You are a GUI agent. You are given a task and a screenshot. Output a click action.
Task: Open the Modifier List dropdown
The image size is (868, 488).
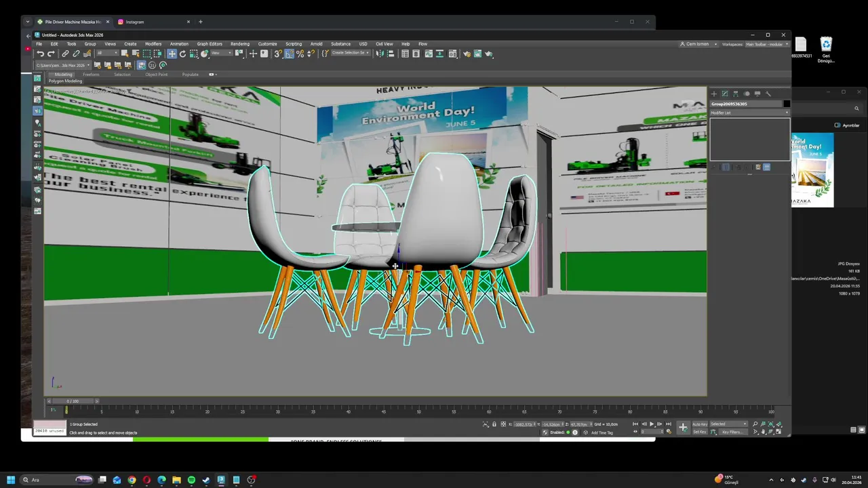pyautogui.click(x=749, y=113)
